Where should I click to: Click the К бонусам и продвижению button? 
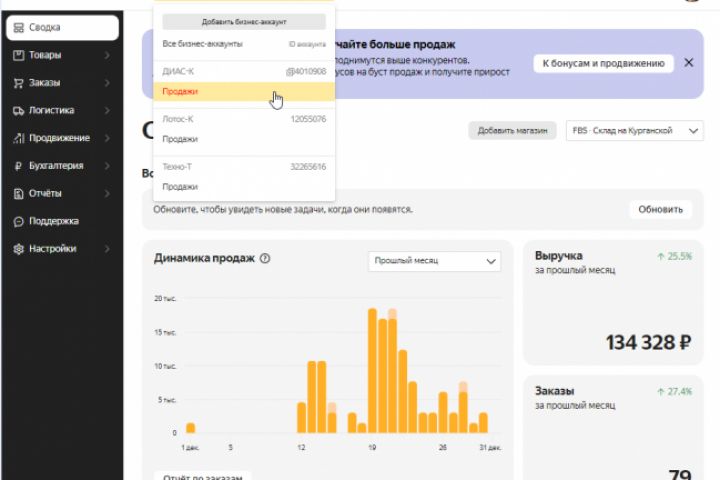603,63
